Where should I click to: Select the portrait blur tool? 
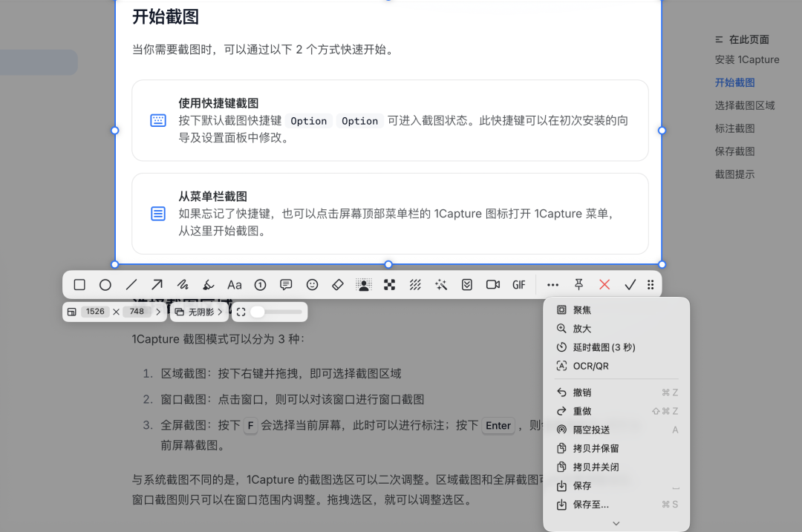364,285
